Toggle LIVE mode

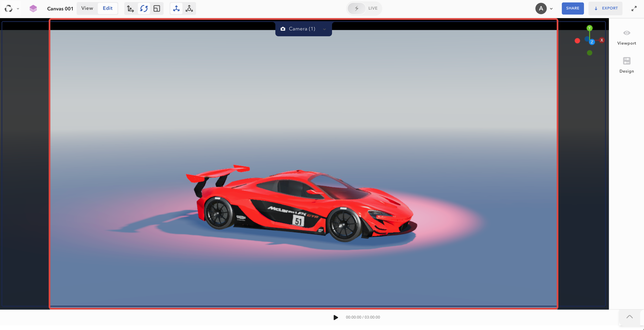(x=364, y=8)
